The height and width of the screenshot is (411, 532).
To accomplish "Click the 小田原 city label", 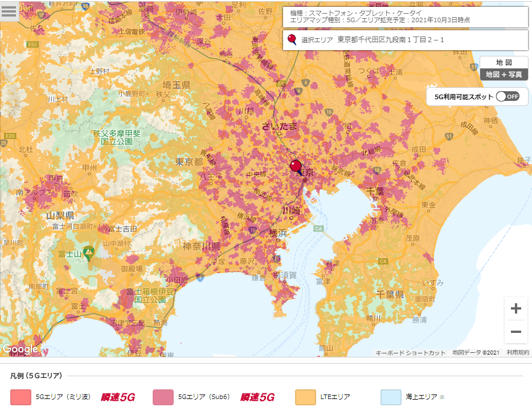I will [x=177, y=280].
